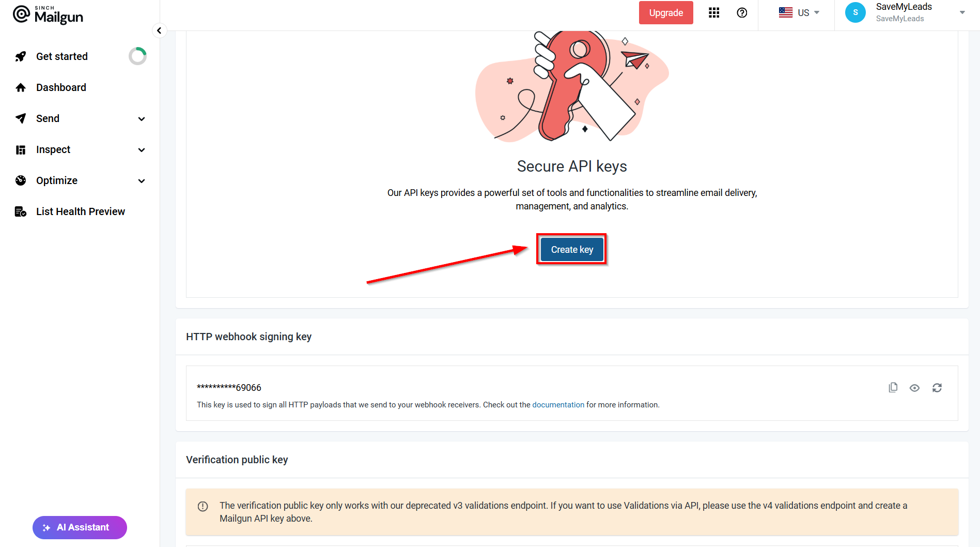Click the Get started progress ring
The height and width of the screenshot is (547, 980).
(x=137, y=56)
